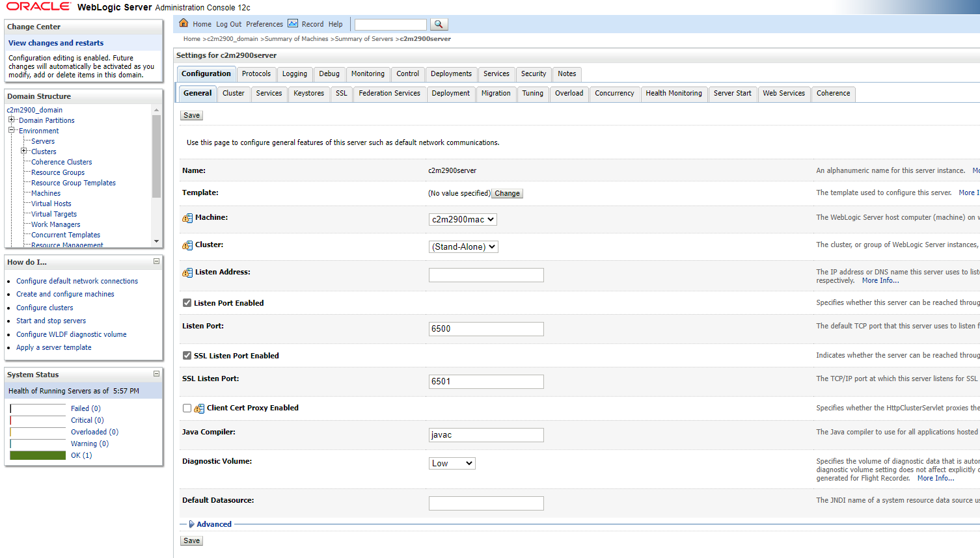Click the icon beside Listen Address label
This screenshot has height=558, width=980.
point(187,272)
